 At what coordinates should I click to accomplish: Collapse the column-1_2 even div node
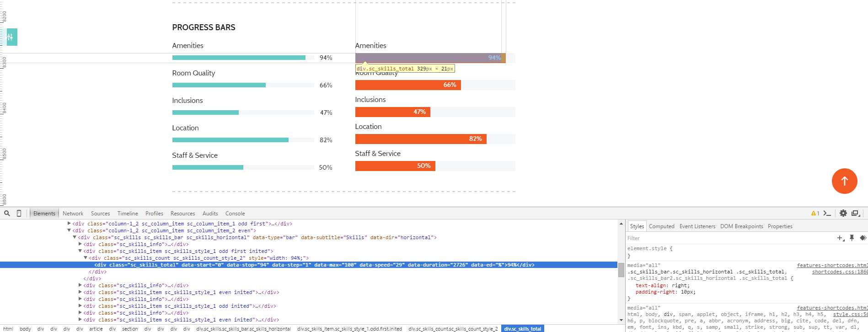[x=69, y=230]
